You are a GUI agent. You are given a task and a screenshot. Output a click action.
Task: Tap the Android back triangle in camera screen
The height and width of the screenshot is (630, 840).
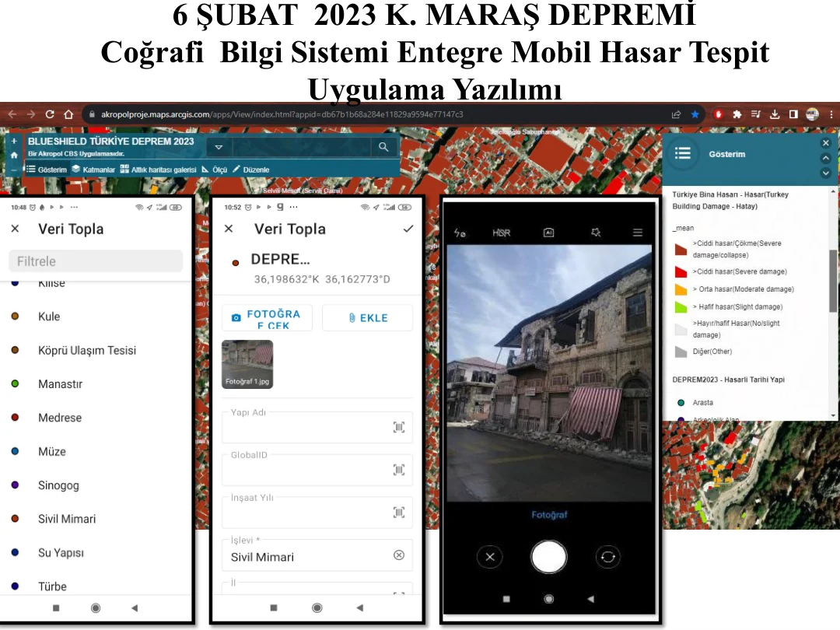(x=590, y=599)
